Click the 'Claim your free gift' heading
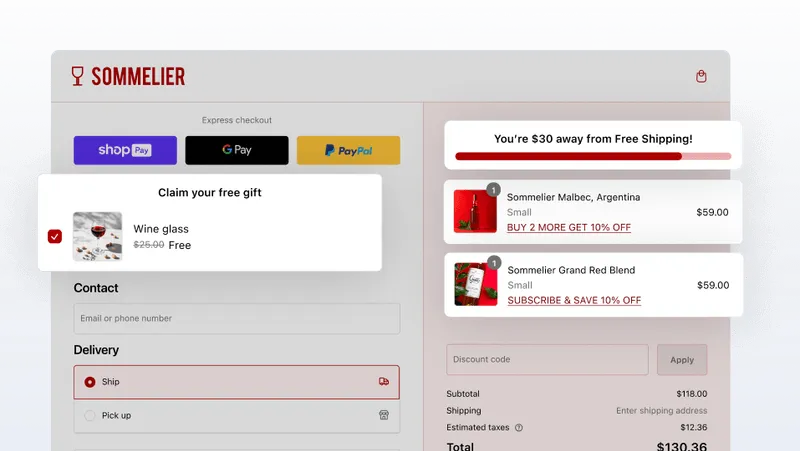Image resolution: width=800 pixels, height=451 pixels. [x=210, y=192]
